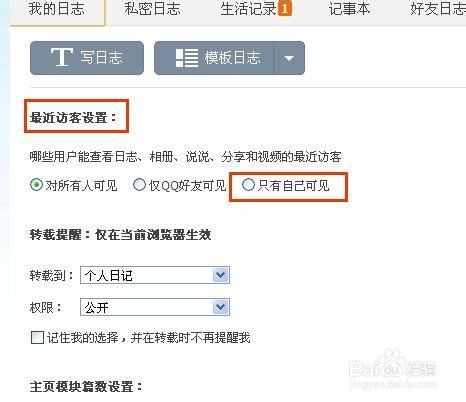Check 记住我的选择 checkbox
This screenshot has width=466, height=402.
tap(37, 337)
